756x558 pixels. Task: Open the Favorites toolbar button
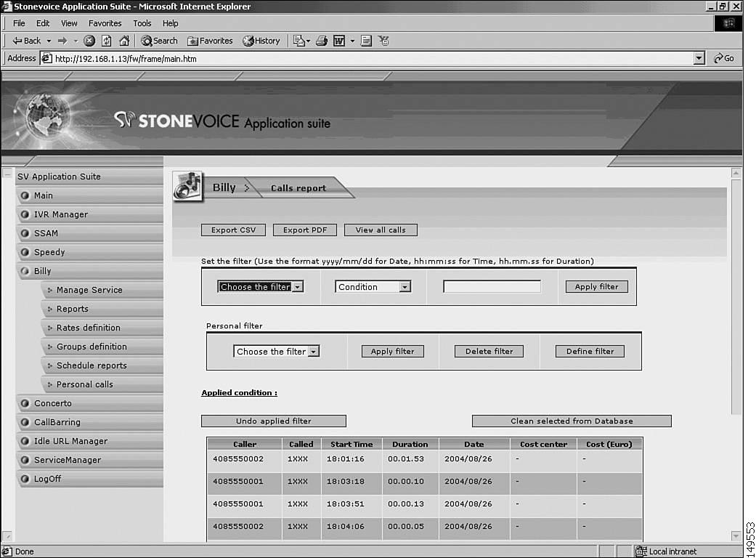[210, 41]
